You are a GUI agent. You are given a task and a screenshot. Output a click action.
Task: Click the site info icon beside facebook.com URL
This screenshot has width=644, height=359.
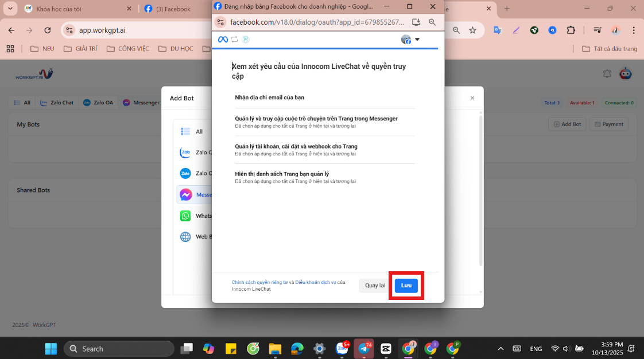point(221,22)
